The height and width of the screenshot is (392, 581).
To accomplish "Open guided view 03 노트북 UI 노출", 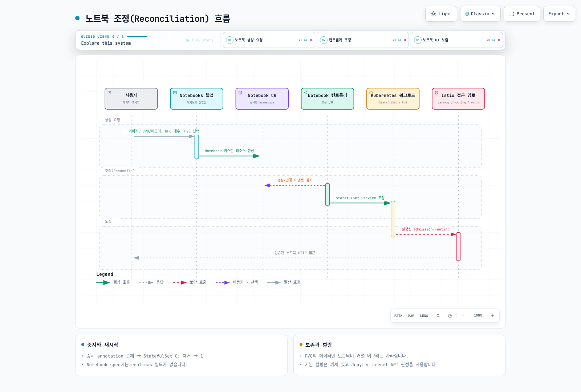I will click(x=457, y=40).
